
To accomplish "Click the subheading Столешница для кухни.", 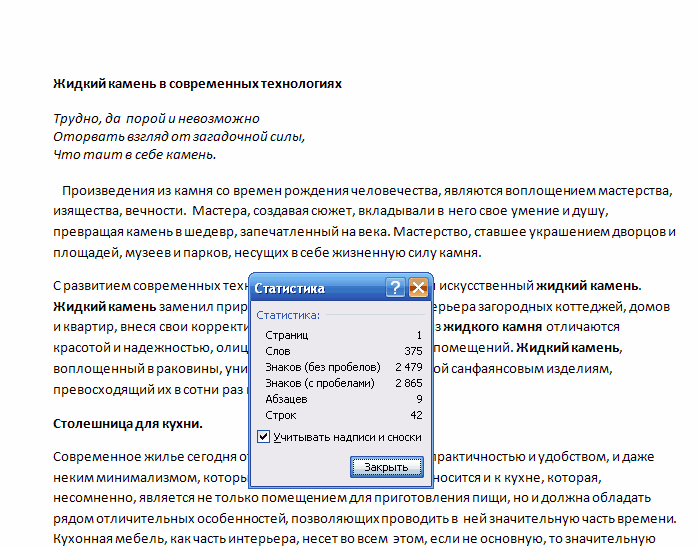I will 128,424.
